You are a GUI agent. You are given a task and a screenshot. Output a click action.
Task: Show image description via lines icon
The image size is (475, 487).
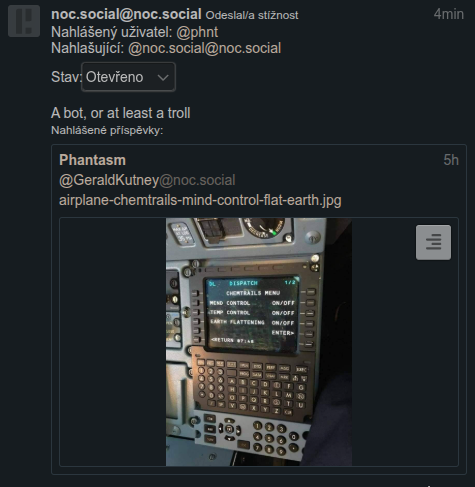tap(433, 242)
